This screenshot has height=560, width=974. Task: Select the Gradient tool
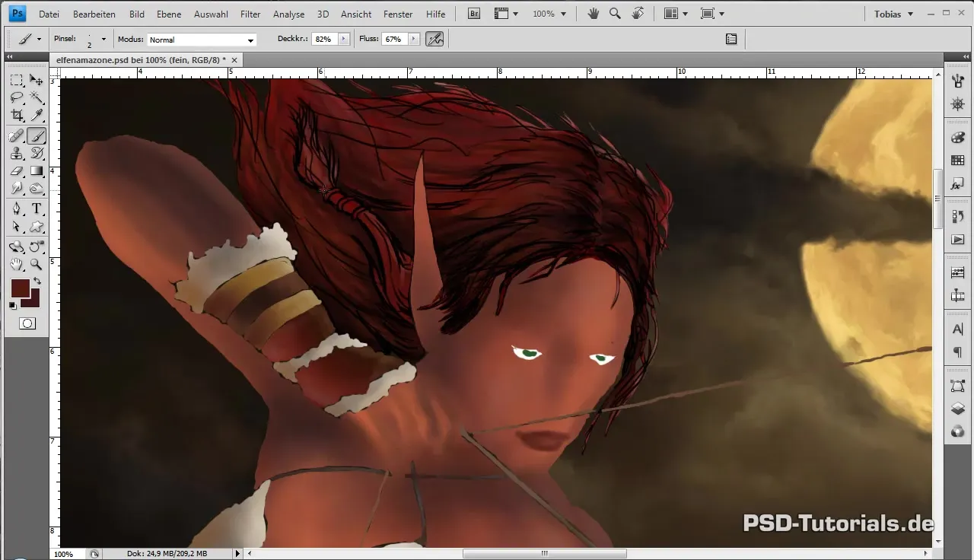click(36, 171)
